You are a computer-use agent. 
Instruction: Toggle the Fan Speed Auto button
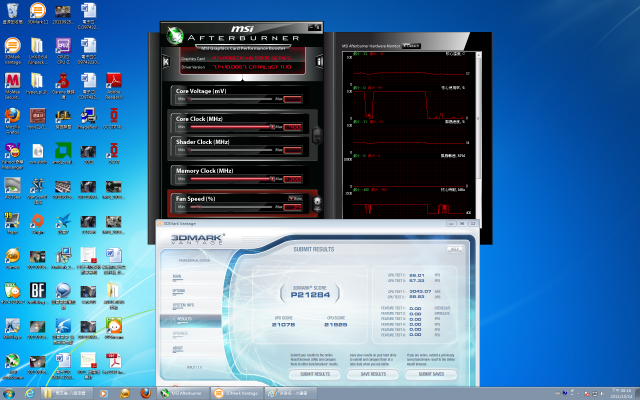point(296,199)
